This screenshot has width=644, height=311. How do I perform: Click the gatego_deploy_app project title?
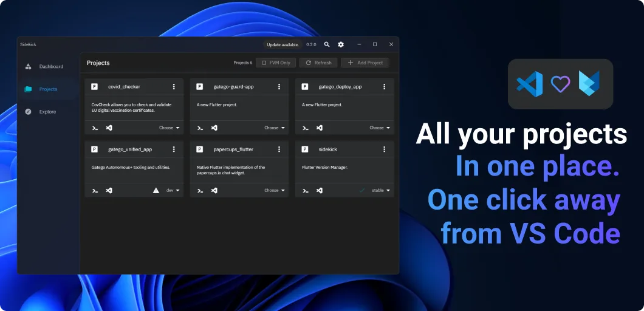340,87
